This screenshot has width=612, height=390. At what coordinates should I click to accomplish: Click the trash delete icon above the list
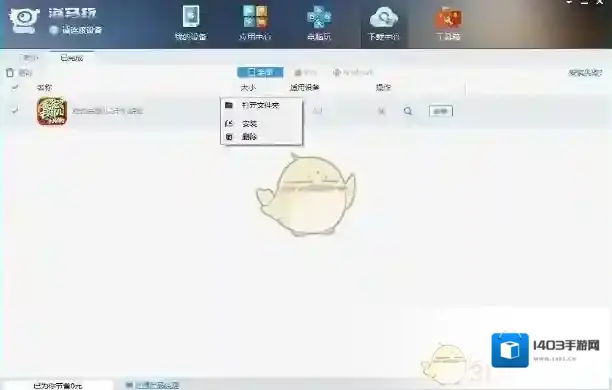[10, 72]
